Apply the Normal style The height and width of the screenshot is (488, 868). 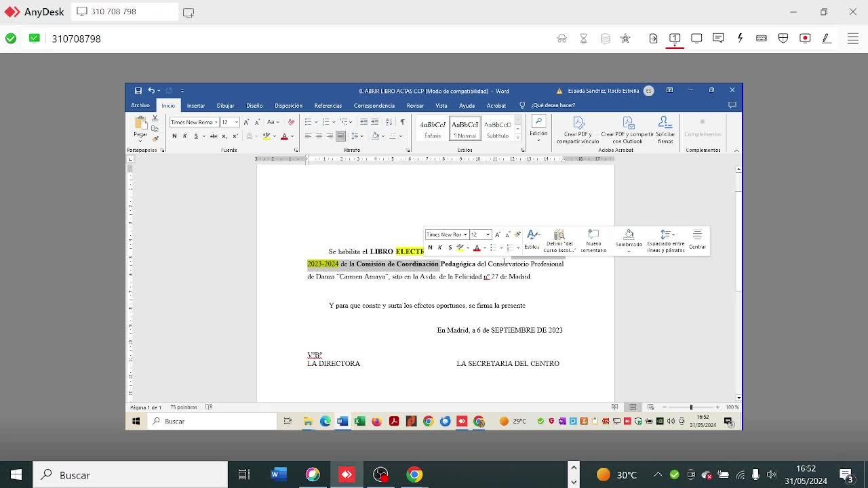pyautogui.click(x=465, y=129)
